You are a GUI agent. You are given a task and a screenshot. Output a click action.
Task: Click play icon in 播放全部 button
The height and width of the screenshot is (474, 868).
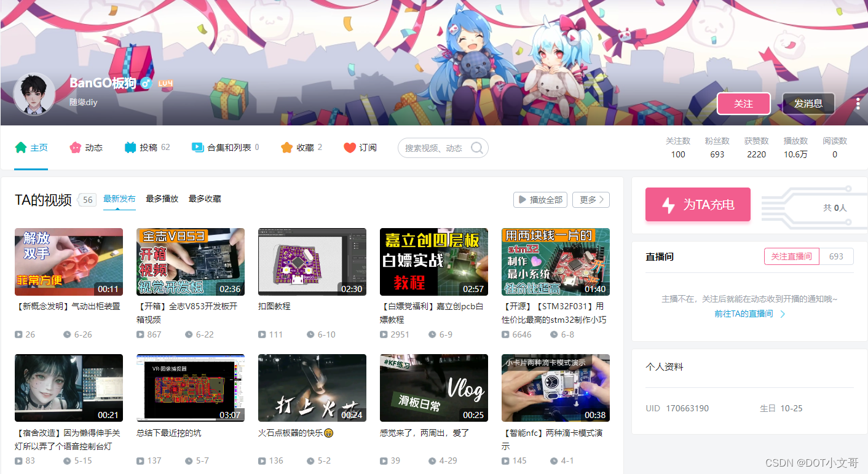[x=522, y=200]
